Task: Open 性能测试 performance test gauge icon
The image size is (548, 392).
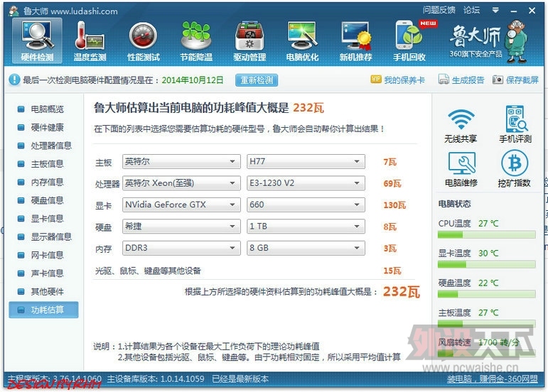Action: [144, 41]
